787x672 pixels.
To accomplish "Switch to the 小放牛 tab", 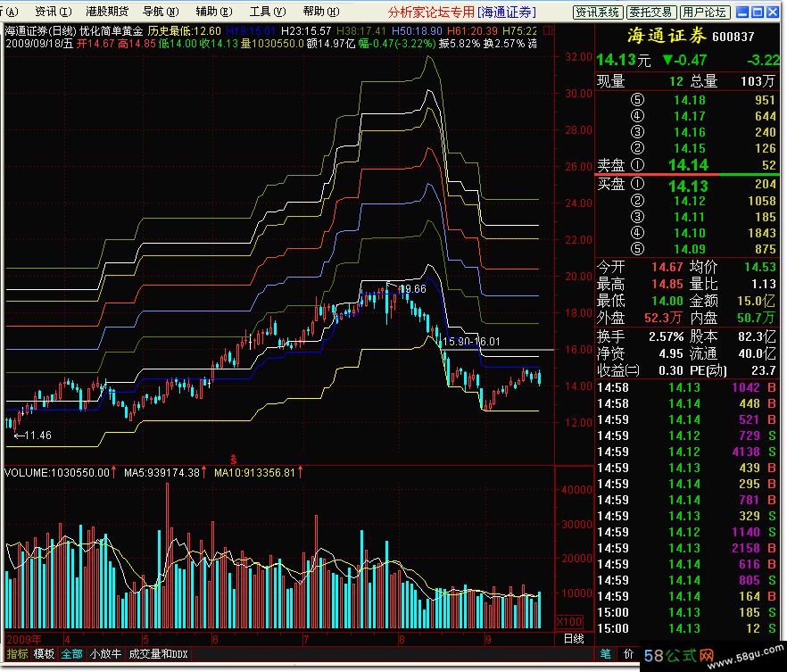I will tap(105, 654).
